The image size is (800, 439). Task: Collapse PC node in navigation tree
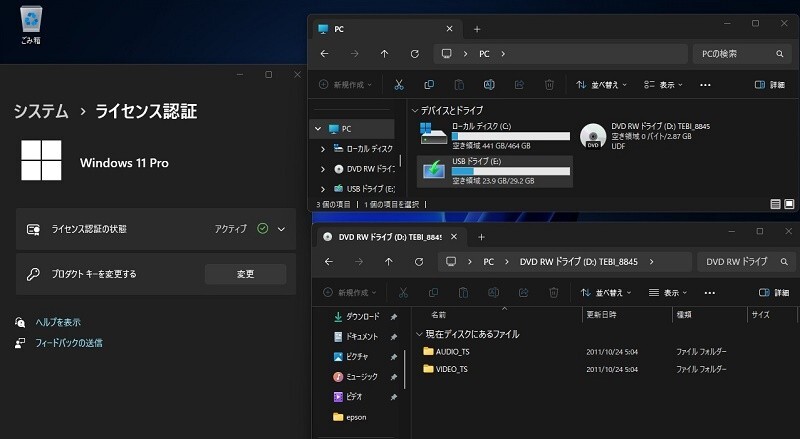tap(318, 129)
